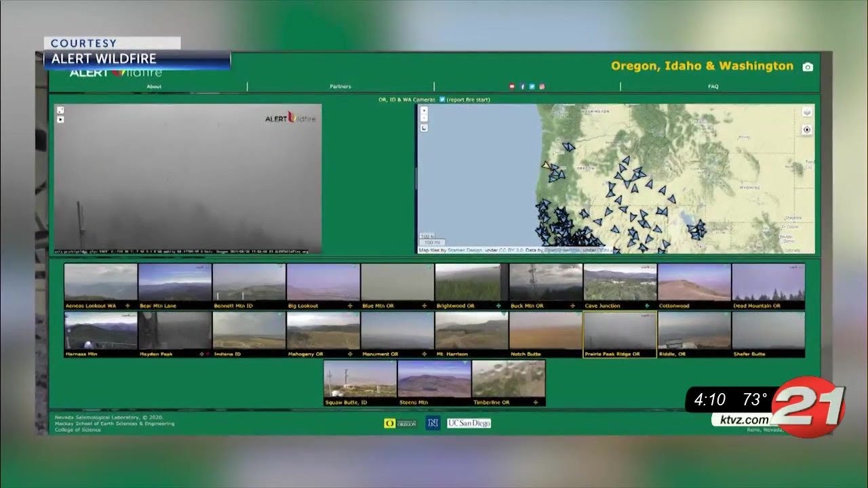This screenshot has height=488, width=868.
Task: Open the Steens Mtn camera thumbnail
Action: pyautogui.click(x=434, y=383)
